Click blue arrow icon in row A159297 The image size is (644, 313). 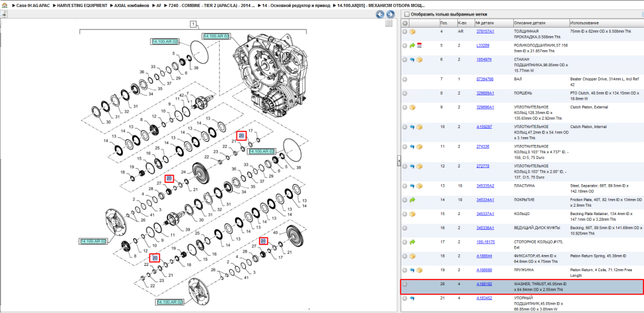[413, 127]
